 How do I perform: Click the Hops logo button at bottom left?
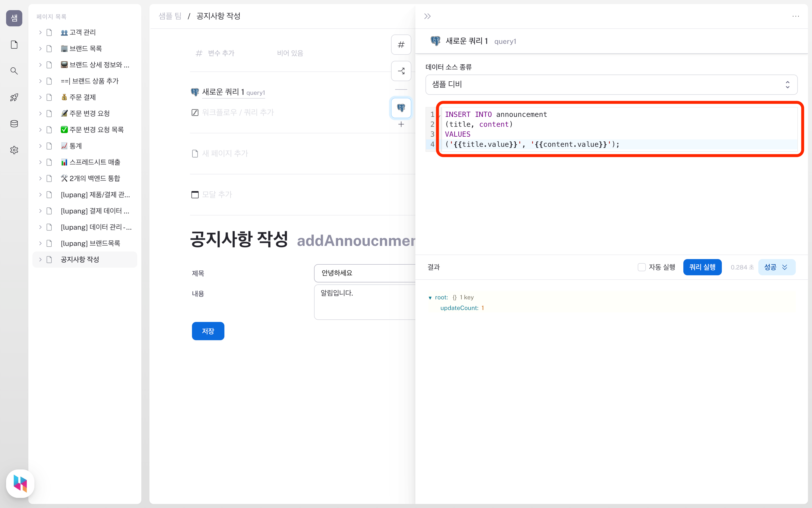pyautogui.click(x=20, y=483)
